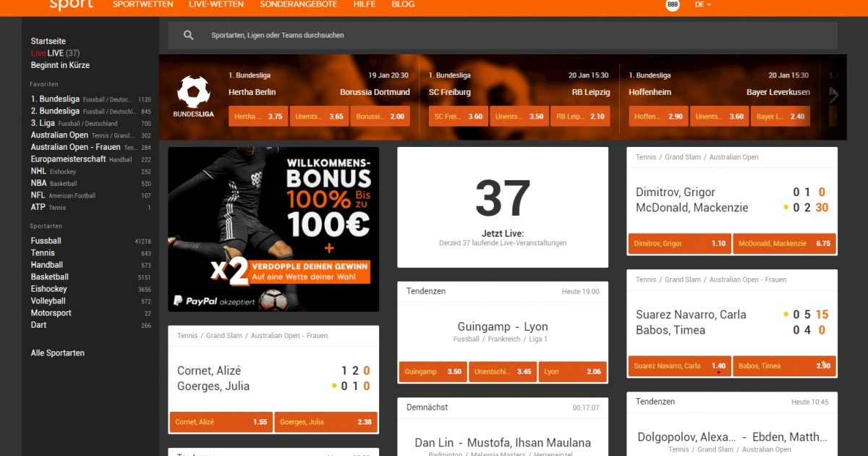
Task: Click the Willkommensbonus 100€ banner
Action: (x=273, y=229)
